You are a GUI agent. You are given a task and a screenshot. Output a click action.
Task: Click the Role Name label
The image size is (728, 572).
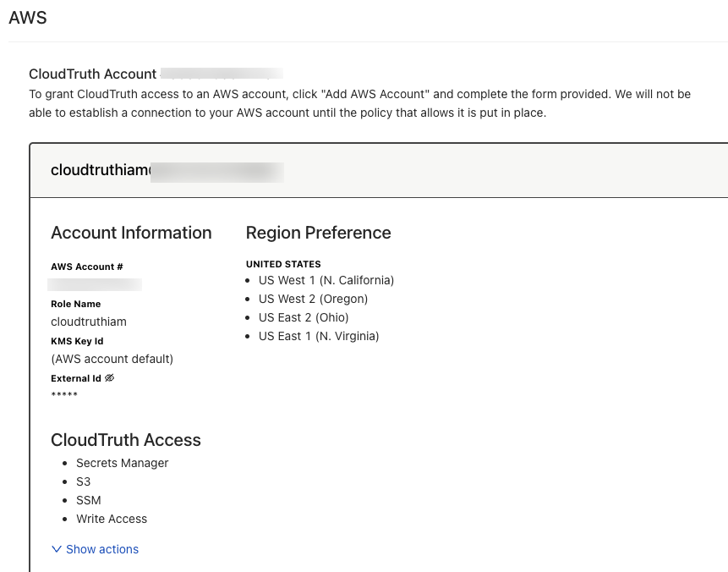click(x=76, y=304)
